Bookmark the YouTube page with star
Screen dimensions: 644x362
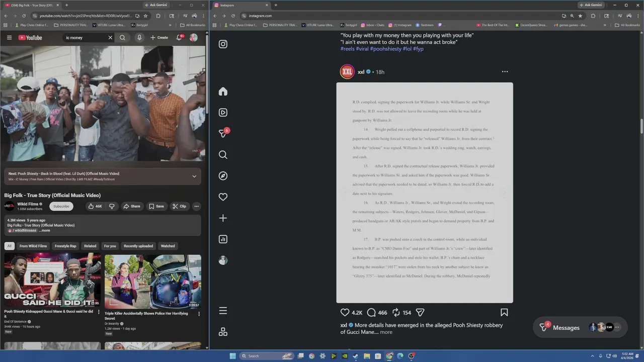pyautogui.click(x=145, y=16)
